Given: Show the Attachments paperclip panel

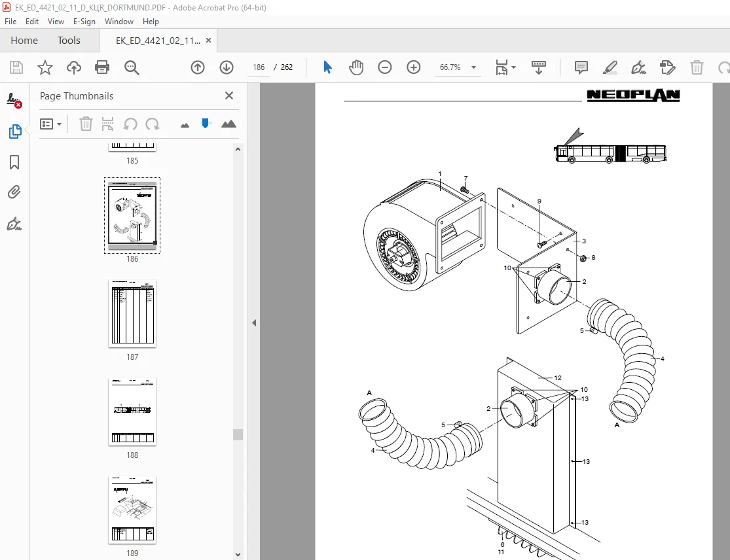Looking at the screenshot, I should click(14, 192).
